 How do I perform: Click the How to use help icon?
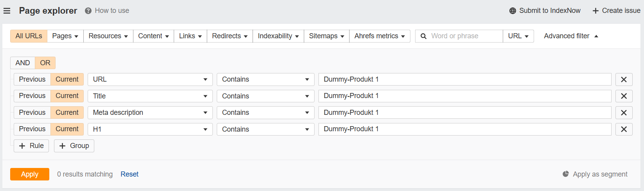point(88,11)
